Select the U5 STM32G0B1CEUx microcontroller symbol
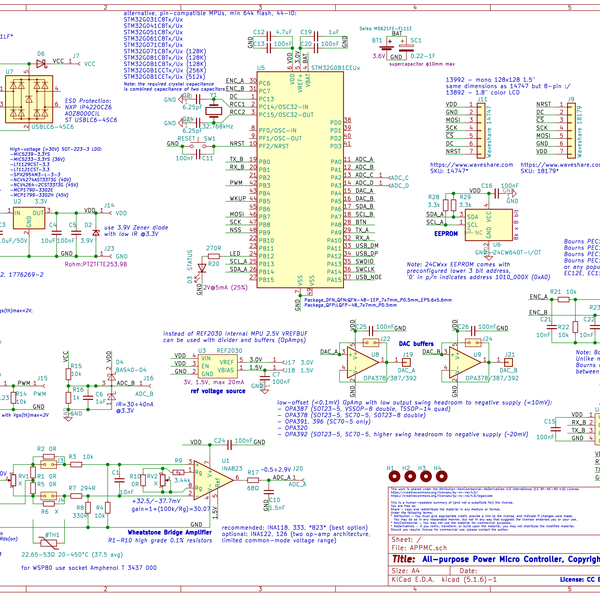Viewport: 600px width, 600px height. [300, 179]
